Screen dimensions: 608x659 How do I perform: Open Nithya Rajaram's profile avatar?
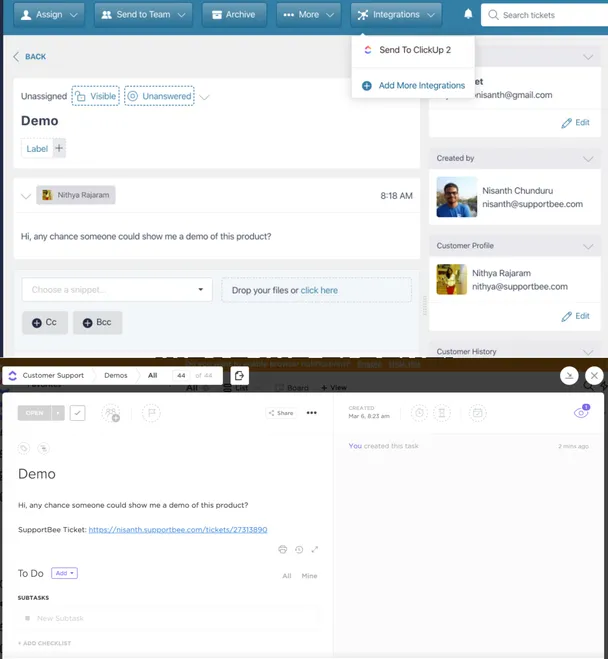point(452,279)
